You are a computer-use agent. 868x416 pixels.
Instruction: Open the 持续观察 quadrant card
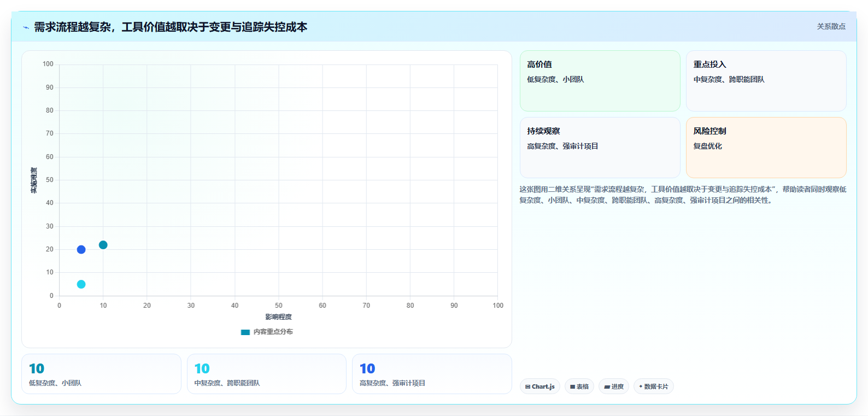[600, 148]
